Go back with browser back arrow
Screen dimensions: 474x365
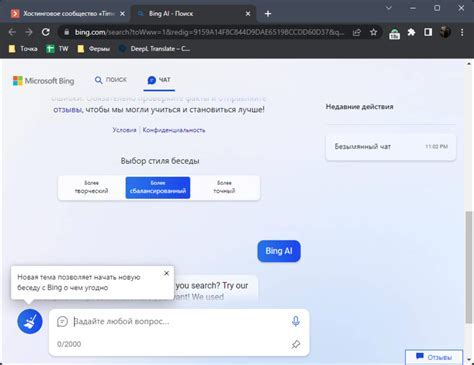12,32
